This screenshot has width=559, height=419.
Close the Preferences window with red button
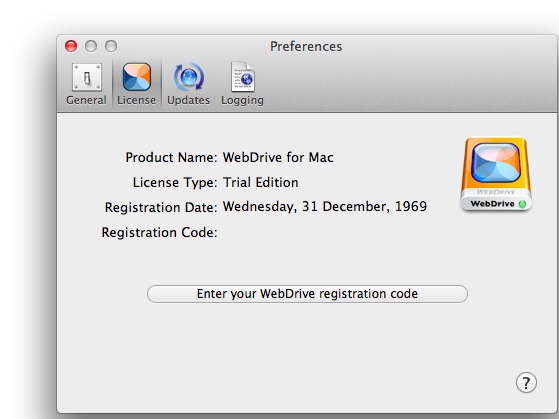click(x=71, y=46)
